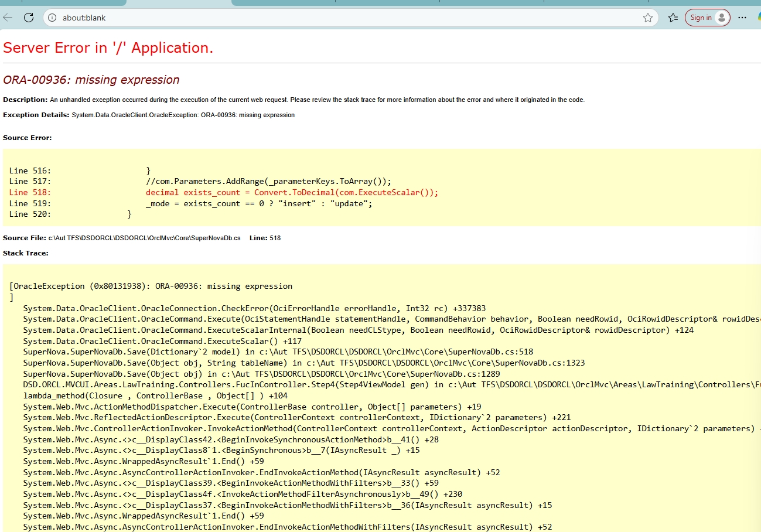The width and height of the screenshot is (761, 532).
Task: Click the Line: 518 label after Source File
Action: (x=265, y=238)
